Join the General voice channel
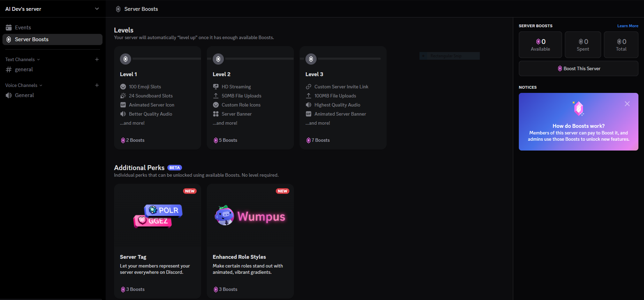Image resolution: width=644 pixels, height=300 pixels. [52, 95]
